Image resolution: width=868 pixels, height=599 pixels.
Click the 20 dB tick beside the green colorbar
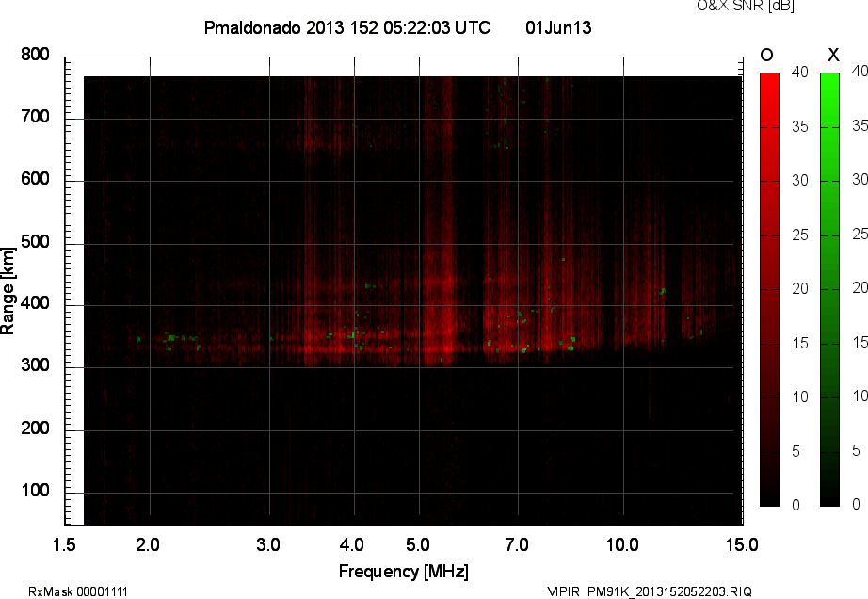(x=858, y=288)
